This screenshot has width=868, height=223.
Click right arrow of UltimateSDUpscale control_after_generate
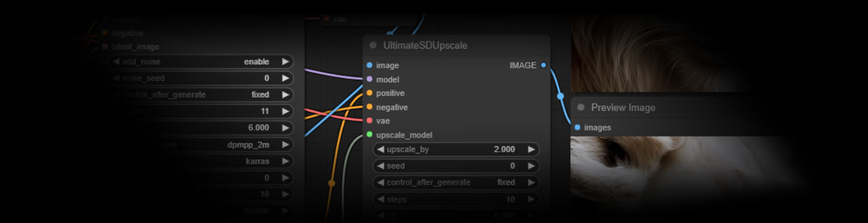point(531,182)
